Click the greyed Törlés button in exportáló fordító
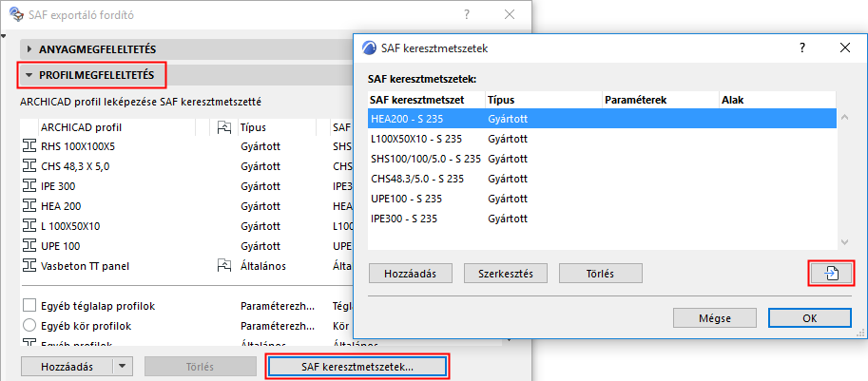 [201, 366]
